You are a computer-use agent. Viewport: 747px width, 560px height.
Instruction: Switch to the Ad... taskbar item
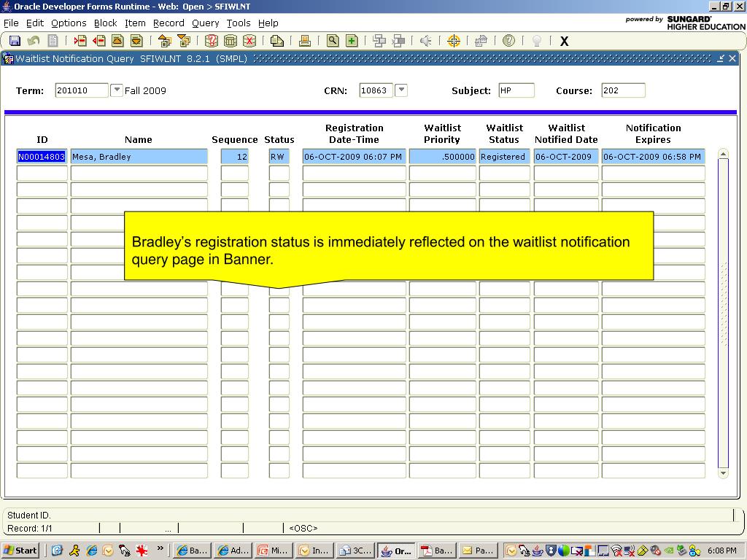pos(233,551)
